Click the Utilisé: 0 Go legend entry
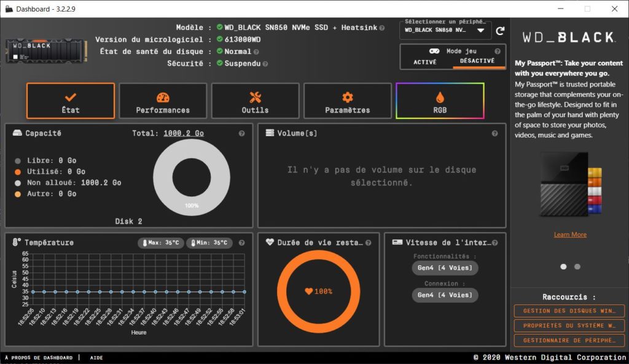Image resolution: width=629 pixels, height=364 pixels. [x=50, y=172]
